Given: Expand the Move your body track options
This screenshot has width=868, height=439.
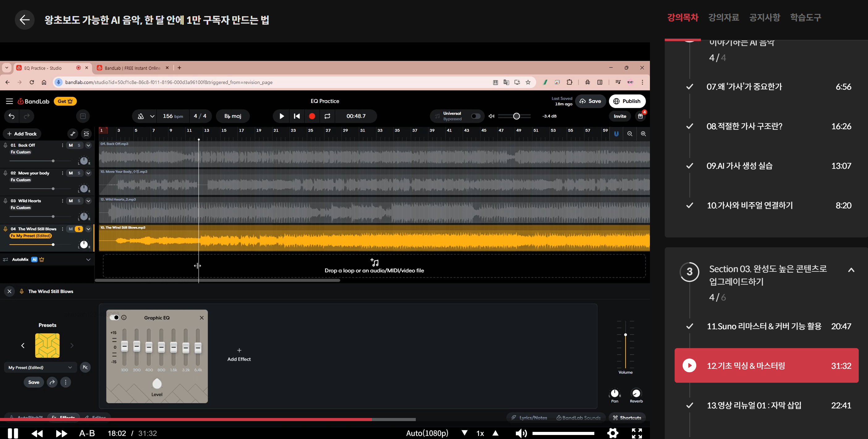Looking at the screenshot, I should click(x=88, y=173).
